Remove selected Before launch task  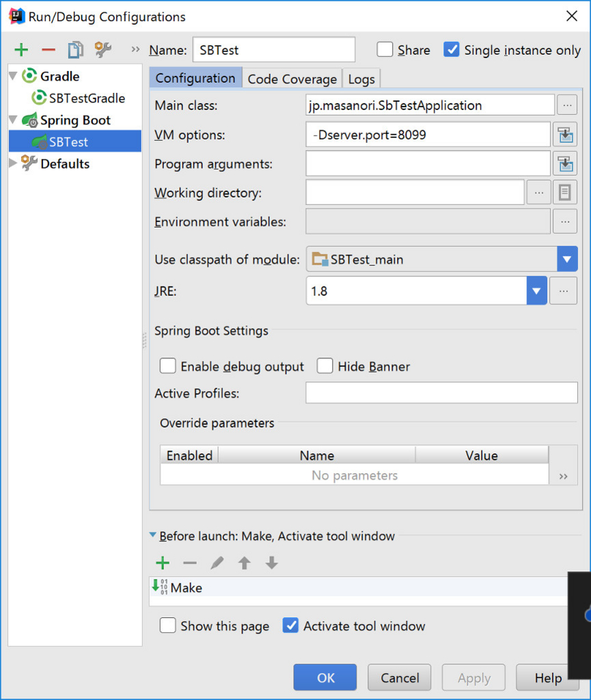(190, 563)
